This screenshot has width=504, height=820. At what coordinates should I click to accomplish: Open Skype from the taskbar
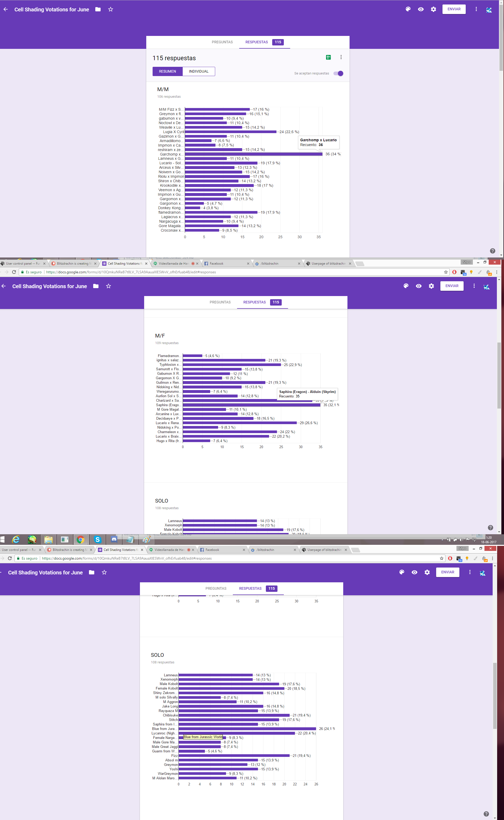tap(97, 539)
